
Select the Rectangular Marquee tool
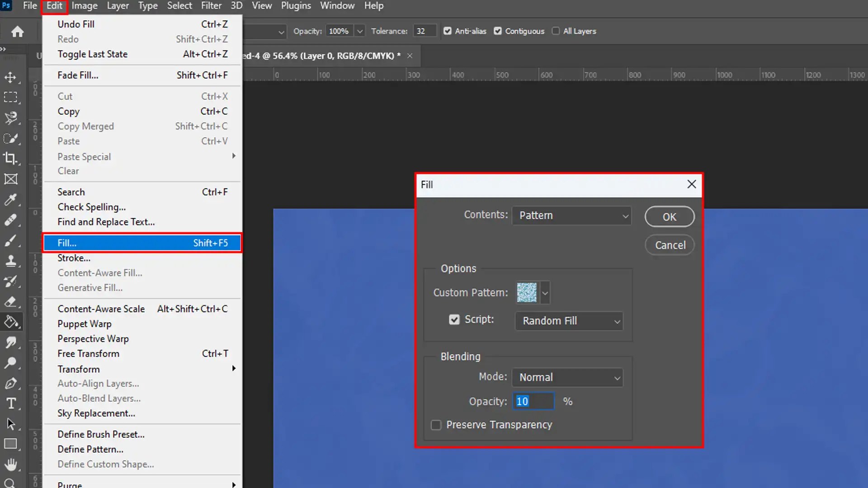(11, 97)
